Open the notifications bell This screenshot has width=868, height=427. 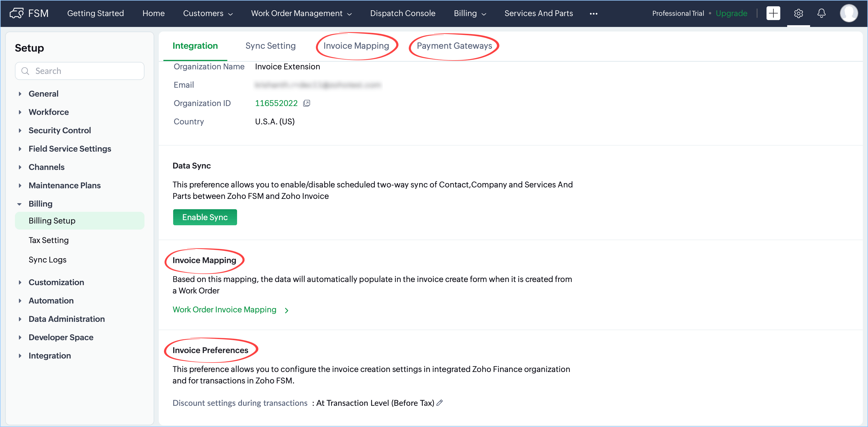(x=822, y=13)
